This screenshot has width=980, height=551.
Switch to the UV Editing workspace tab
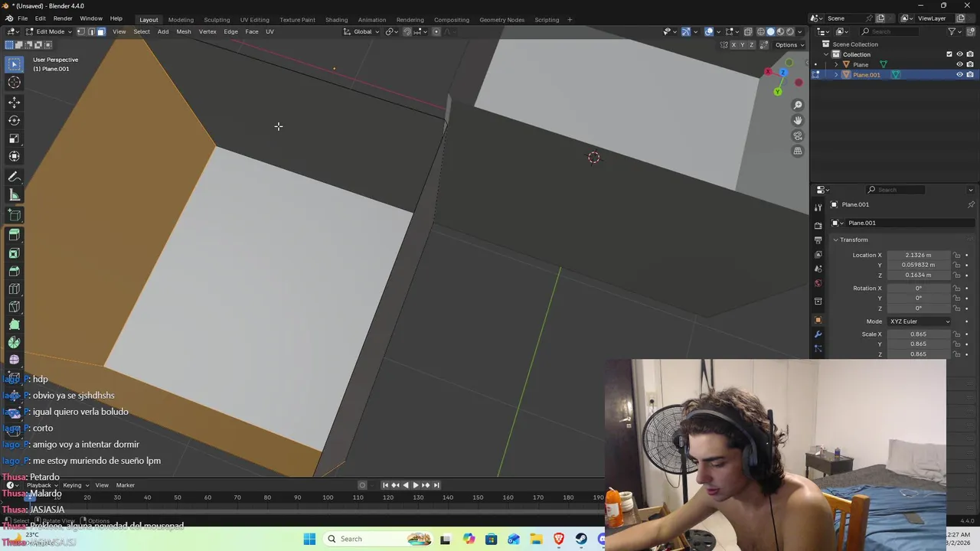pos(254,19)
